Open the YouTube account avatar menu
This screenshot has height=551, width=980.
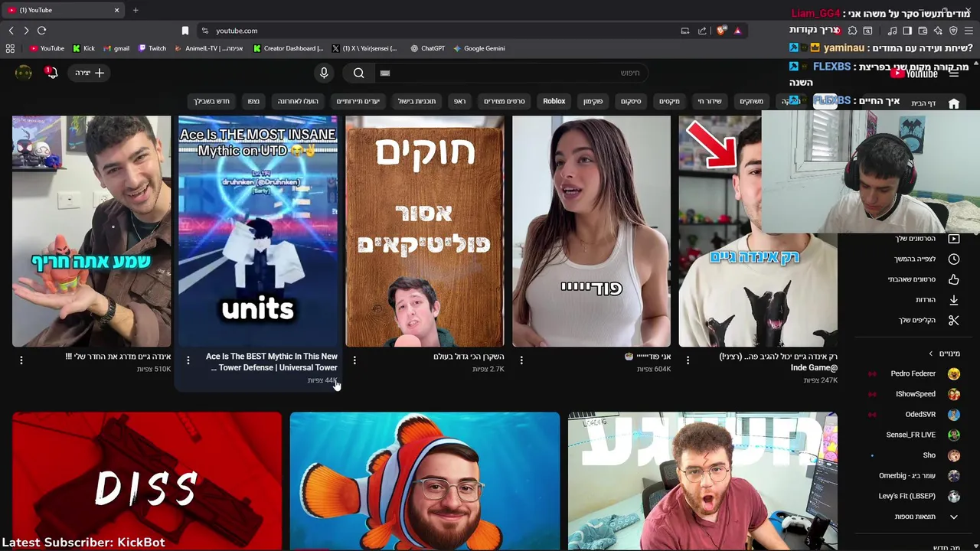[24, 73]
